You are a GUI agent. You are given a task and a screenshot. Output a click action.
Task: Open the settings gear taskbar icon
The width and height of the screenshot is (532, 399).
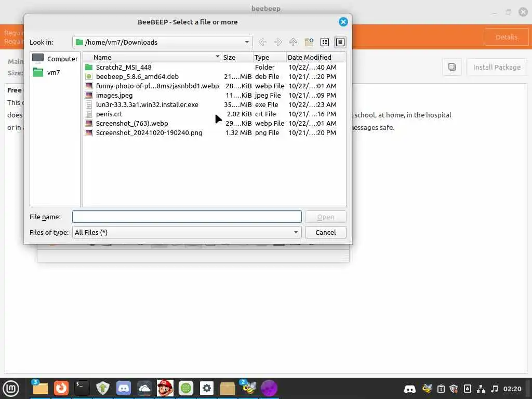pos(207,388)
